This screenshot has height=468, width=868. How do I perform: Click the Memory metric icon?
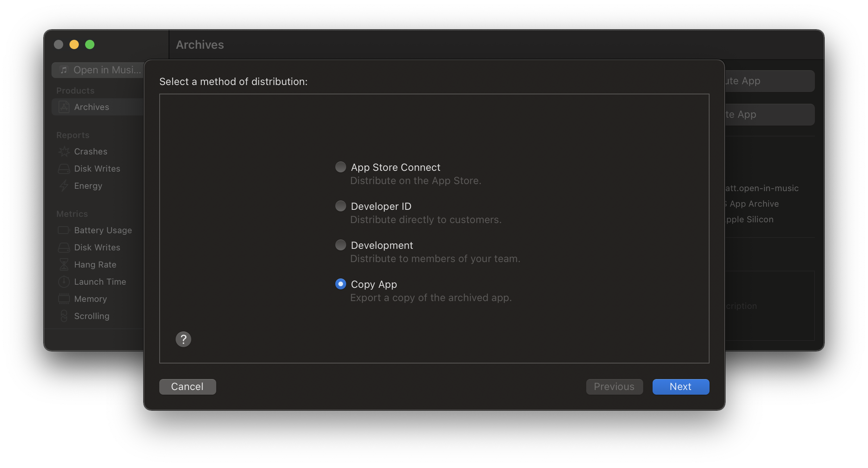click(64, 299)
